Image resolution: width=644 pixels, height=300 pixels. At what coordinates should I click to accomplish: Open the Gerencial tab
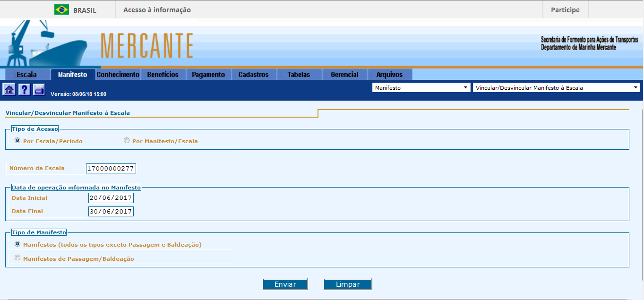(344, 75)
